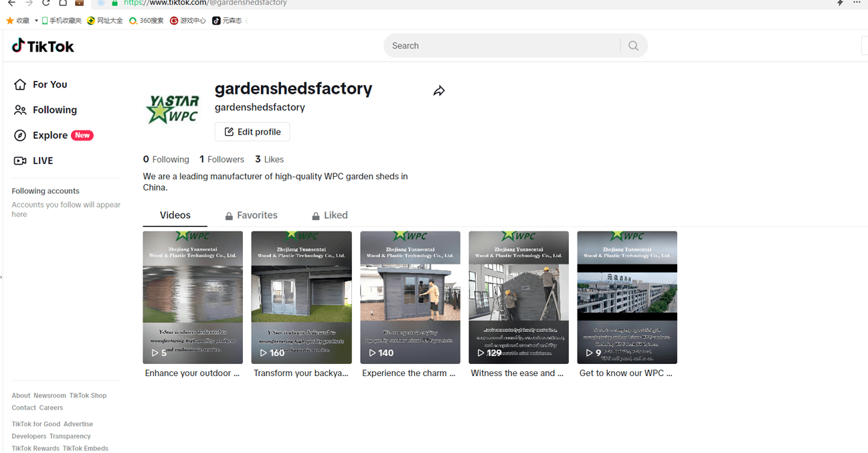Open the browser three-dot menu
This screenshot has width=868, height=453.
point(857,3)
